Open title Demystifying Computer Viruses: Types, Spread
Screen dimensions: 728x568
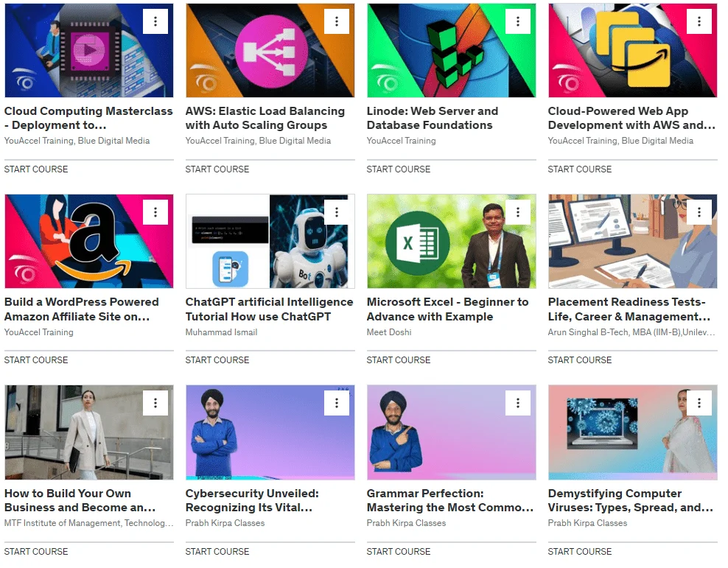[x=631, y=500]
